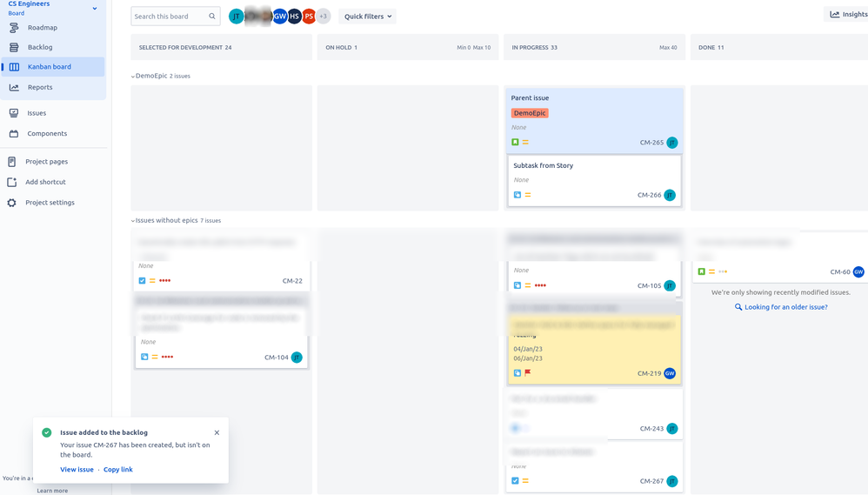Click GW assignee avatar on CM-60

[858, 271]
